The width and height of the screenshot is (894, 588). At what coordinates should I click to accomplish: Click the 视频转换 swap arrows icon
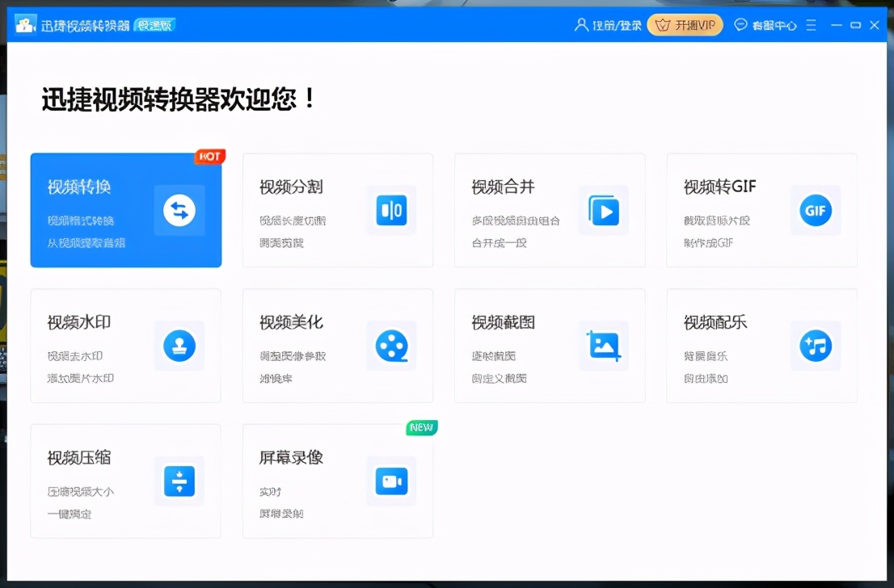[x=179, y=210]
